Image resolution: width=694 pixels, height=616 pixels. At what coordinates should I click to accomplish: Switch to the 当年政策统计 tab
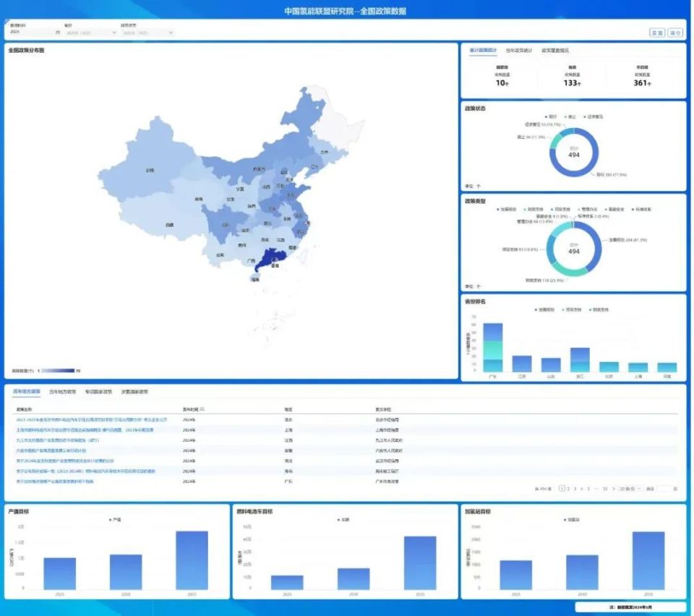519,51
